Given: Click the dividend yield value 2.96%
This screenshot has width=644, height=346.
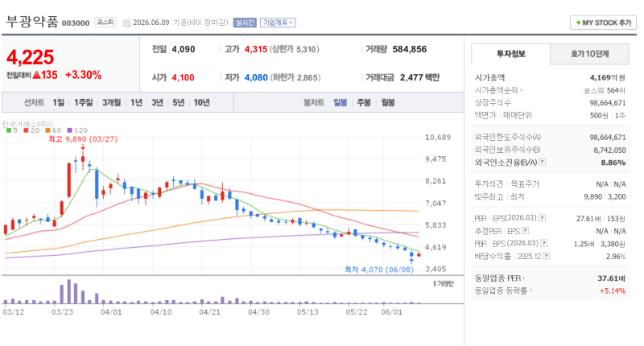Looking at the screenshot, I should point(616,257).
